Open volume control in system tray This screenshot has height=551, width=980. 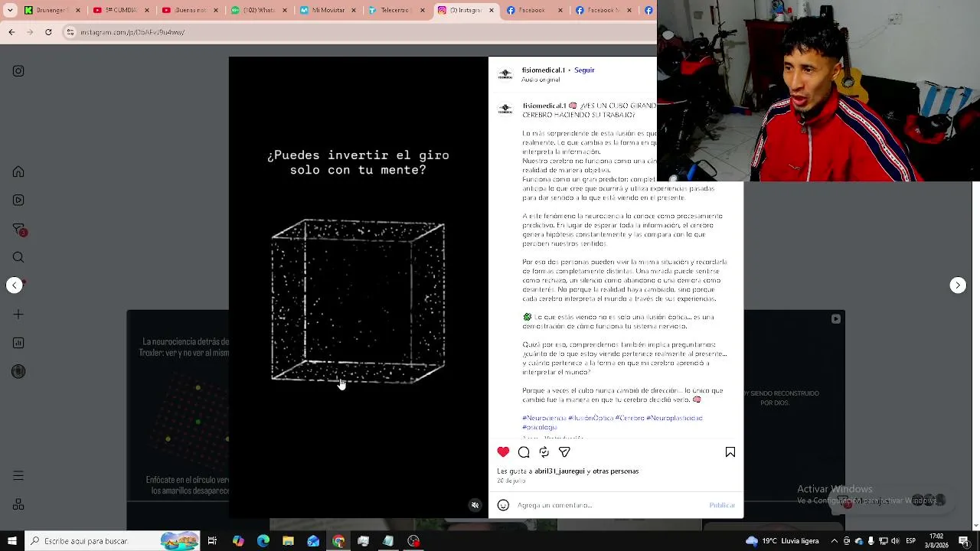point(896,541)
